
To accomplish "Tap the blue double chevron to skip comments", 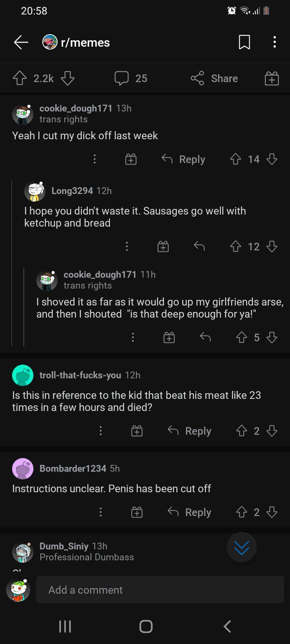I will 241,547.
